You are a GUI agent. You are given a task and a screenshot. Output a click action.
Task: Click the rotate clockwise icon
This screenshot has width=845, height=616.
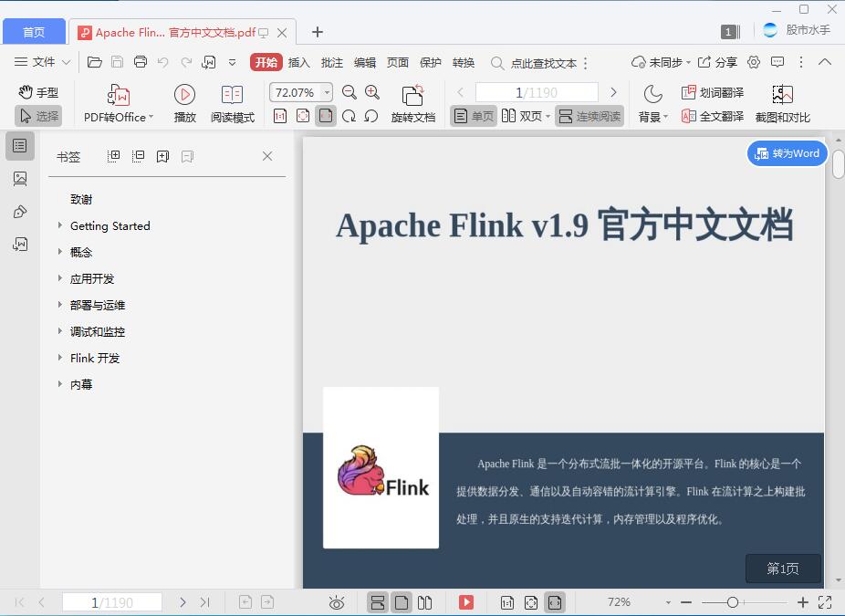pyautogui.click(x=349, y=116)
